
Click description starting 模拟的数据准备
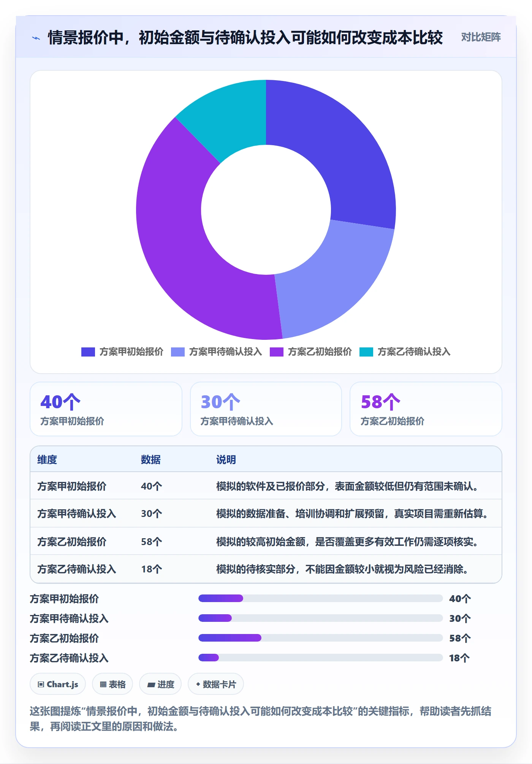point(353,514)
